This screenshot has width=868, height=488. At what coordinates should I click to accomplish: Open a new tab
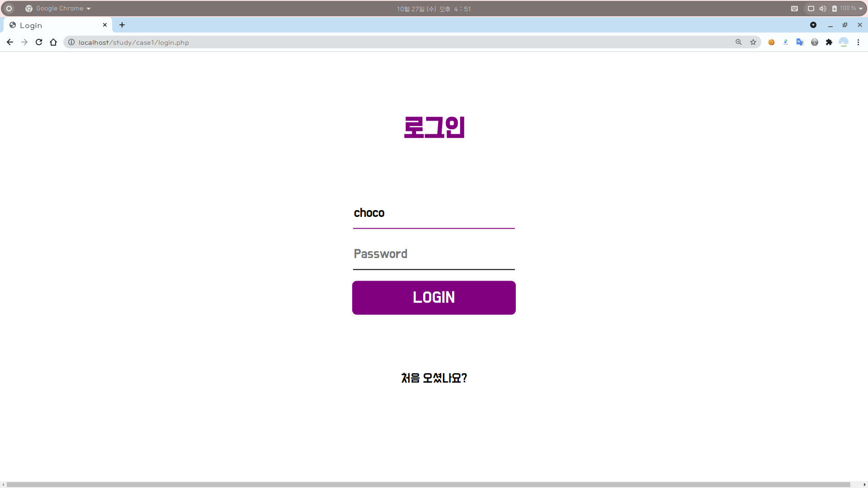122,25
